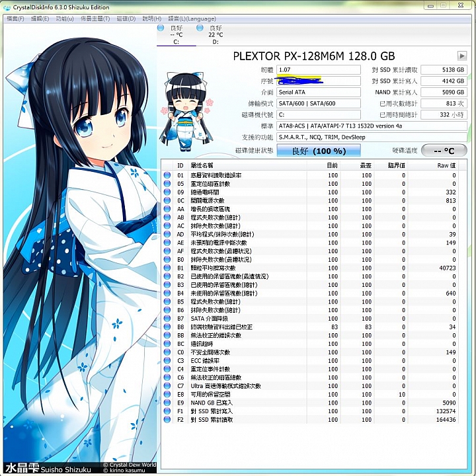Screen dimensions: 476x476
Task: Click the status icon for attribute C0
Action: [x=167, y=352]
